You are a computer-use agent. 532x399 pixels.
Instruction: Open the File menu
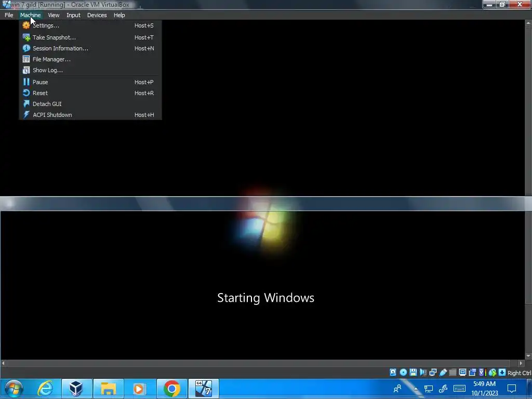tap(9, 15)
